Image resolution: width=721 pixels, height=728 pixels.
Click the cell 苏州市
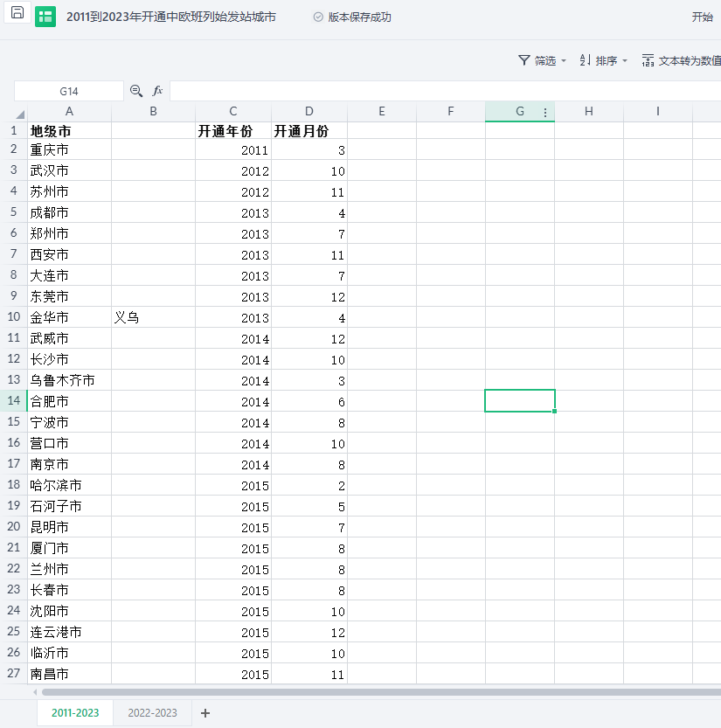(x=69, y=191)
